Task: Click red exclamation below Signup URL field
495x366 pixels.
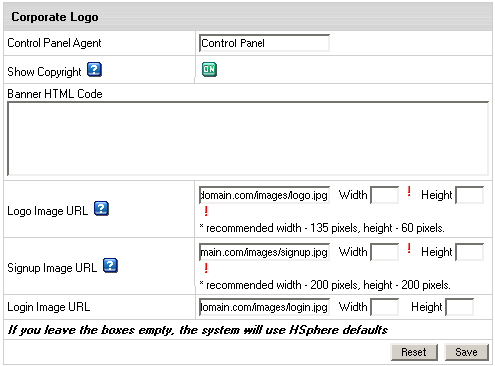Action: (x=206, y=268)
